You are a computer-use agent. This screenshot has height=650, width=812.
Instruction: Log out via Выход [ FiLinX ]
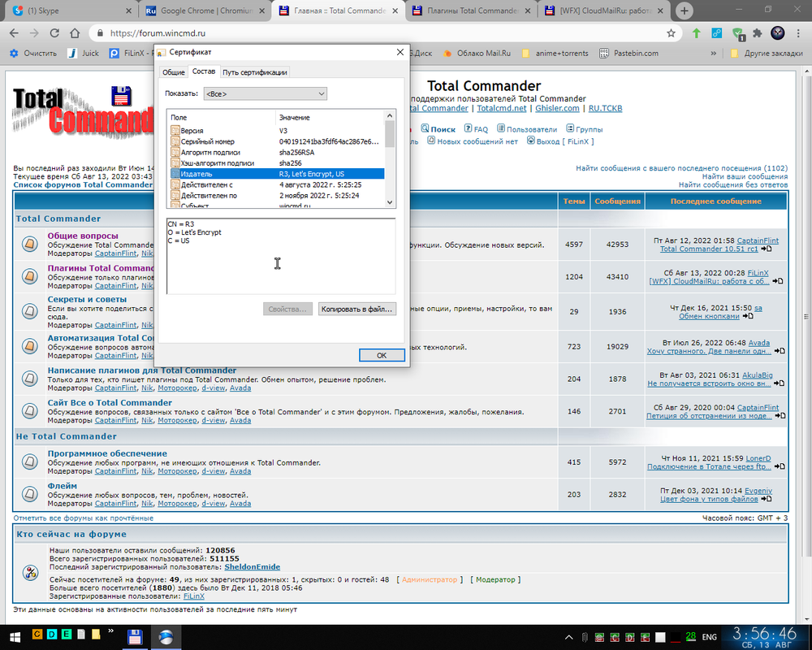[x=560, y=141]
